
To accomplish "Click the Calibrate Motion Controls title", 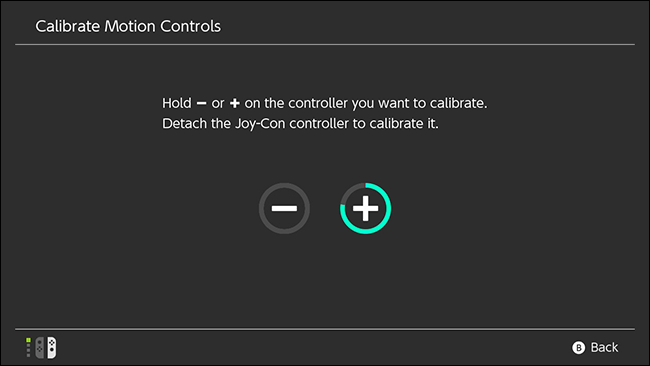I will point(128,26).
